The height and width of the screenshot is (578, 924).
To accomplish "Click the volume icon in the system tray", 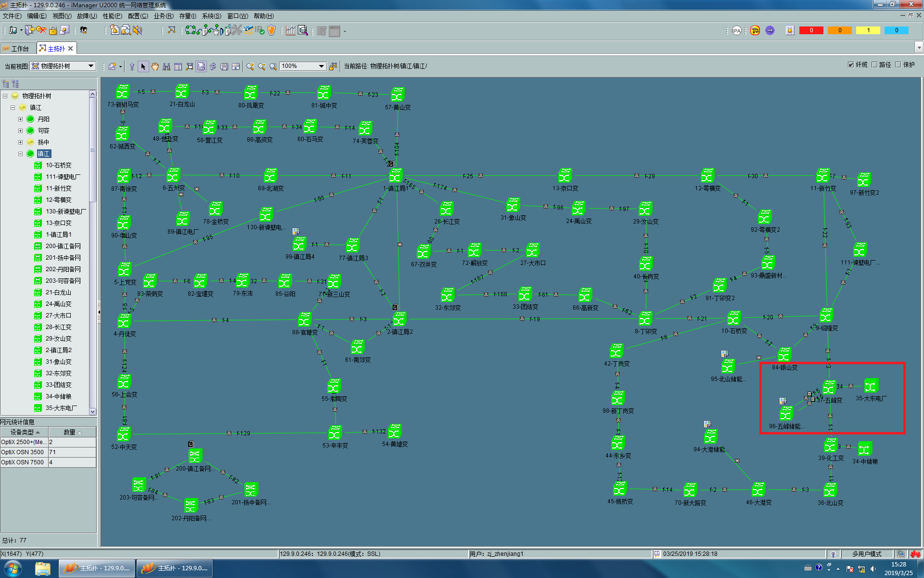I will pyautogui.click(x=873, y=569).
